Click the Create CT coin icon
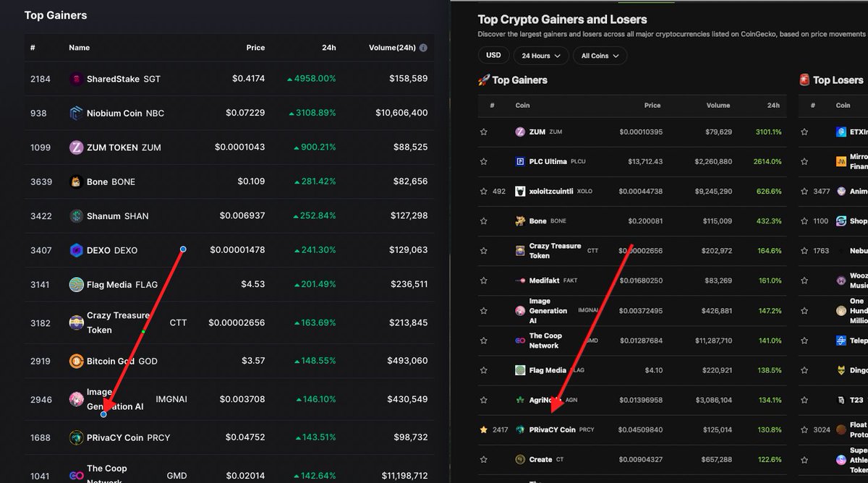 click(519, 459)
